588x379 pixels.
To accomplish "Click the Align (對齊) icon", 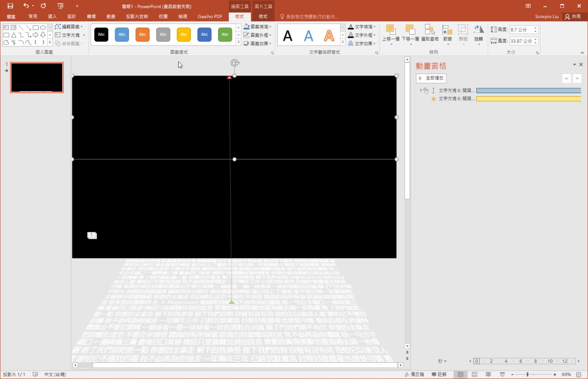I will point(447,33).
